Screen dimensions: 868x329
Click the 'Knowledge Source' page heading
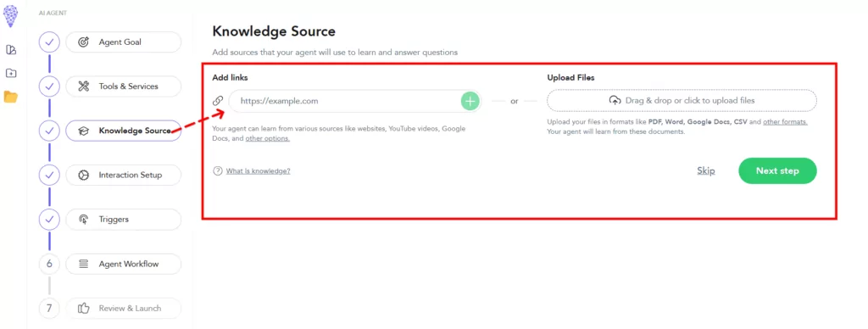[274, 31]
